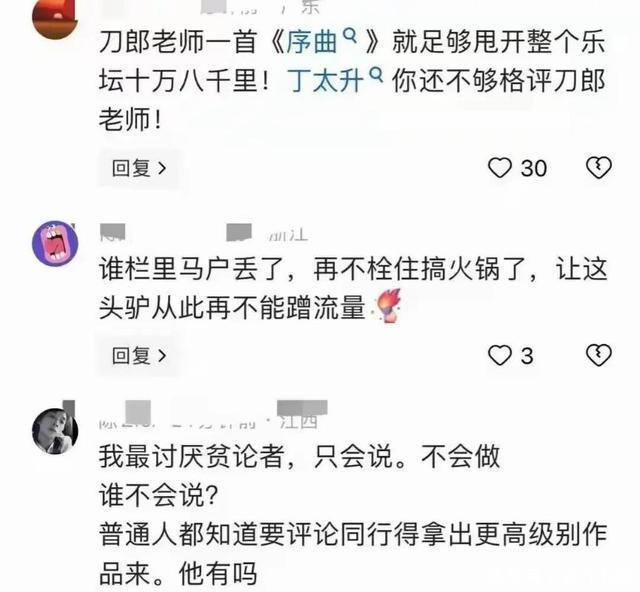Open the purple screaming mouth avatar profile
The width and height of the screenshot is (640, 592).
coord(55,244)
